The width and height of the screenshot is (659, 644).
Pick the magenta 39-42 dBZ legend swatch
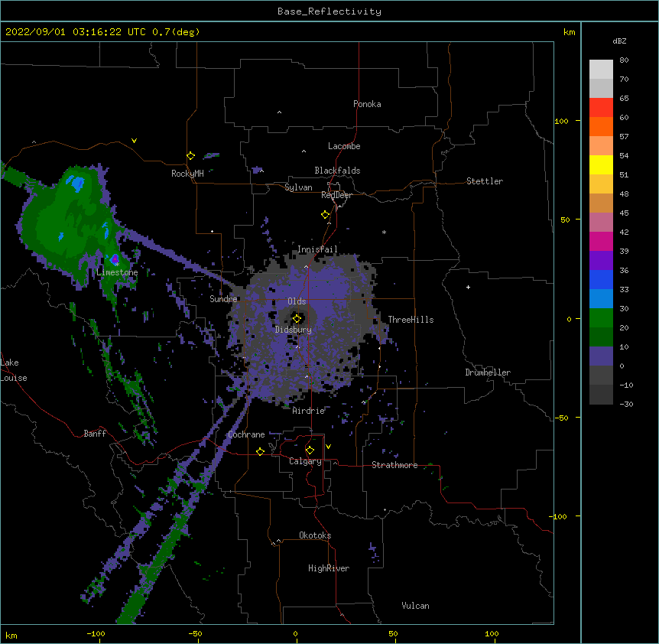[x=601, y=241]
